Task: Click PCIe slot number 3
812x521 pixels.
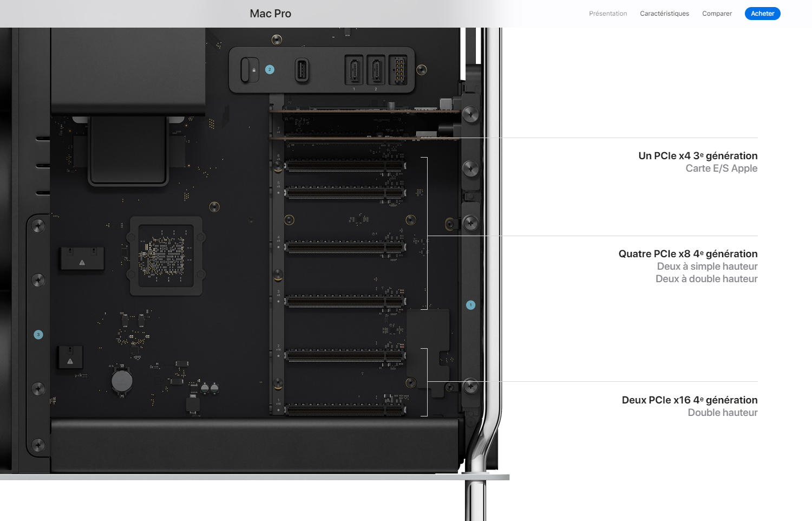Action: (345, 301)
